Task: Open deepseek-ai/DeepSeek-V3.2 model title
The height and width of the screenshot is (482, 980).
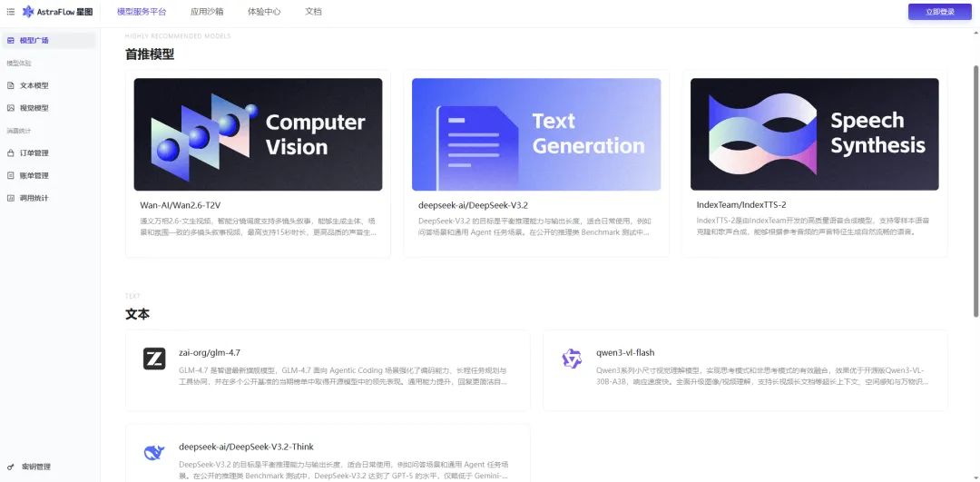Action: pyautogui.click(x=473, y=205)
